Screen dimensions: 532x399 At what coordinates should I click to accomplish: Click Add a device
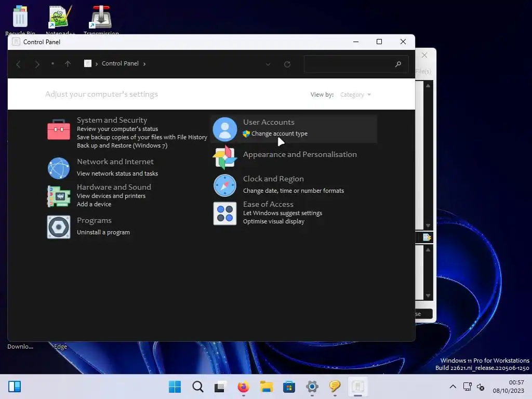click(94, 204)
